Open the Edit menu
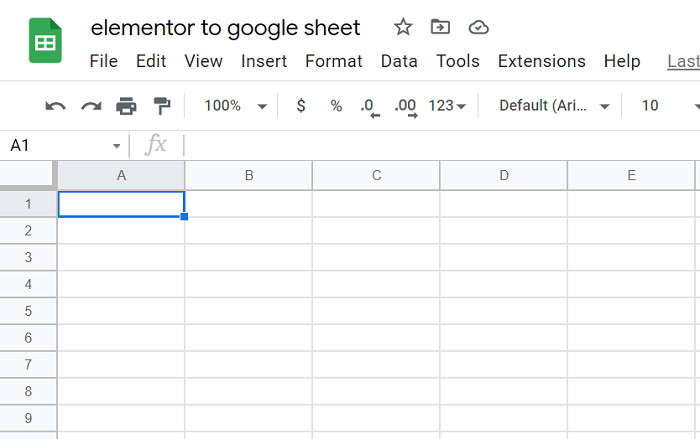This screenshot has width=700, height=439. (151, 61)
